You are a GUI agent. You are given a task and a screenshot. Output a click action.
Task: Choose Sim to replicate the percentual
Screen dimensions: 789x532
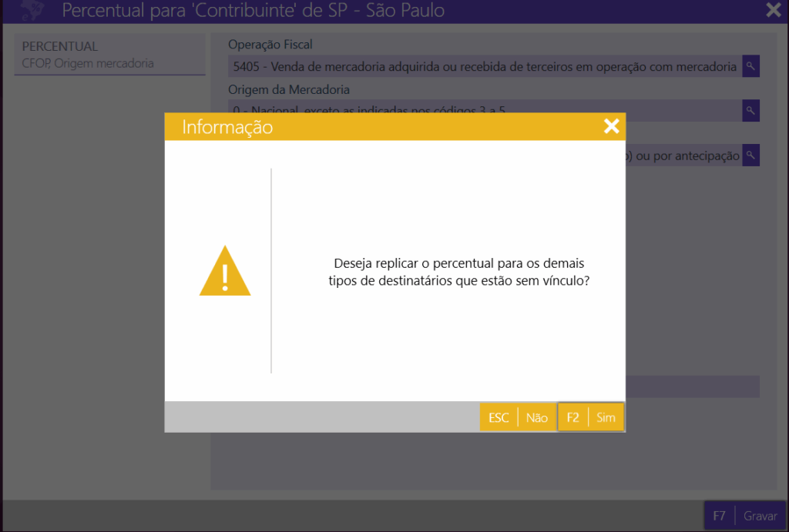pyautogui.click(x=606, y=417)
